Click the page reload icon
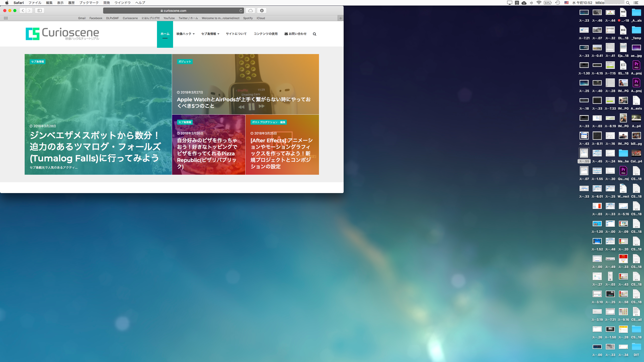The image size is (644, 362). pyautogui.click(x=241, y=11)
